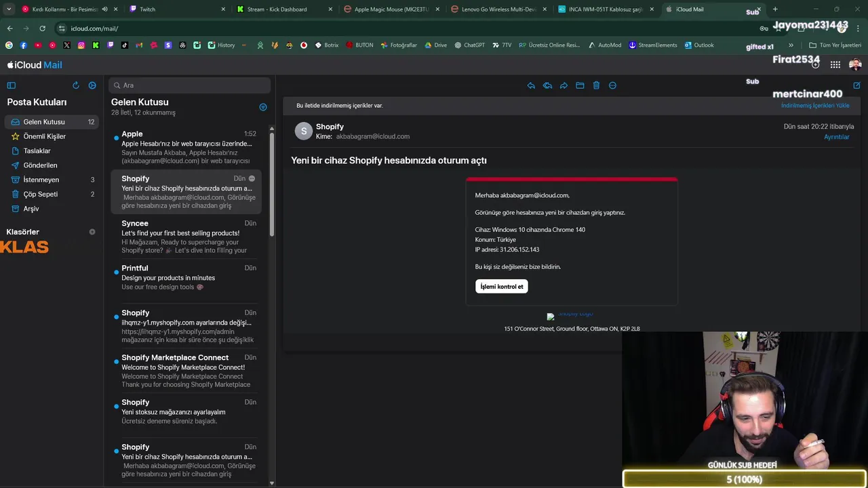Add a new folder under Klasörler
The height and width of the screenshot is (488, 868).
pos(92,232)
